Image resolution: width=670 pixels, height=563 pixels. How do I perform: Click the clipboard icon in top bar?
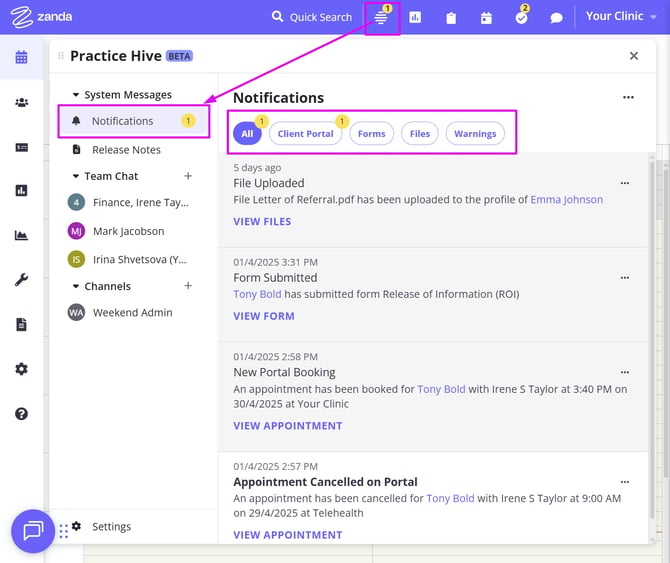451,18
